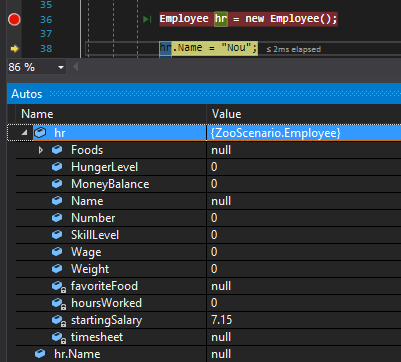The image size is (401, 362).
Task: Click the highlighted hr variable on line 36
Action: [x=221, y=19]
